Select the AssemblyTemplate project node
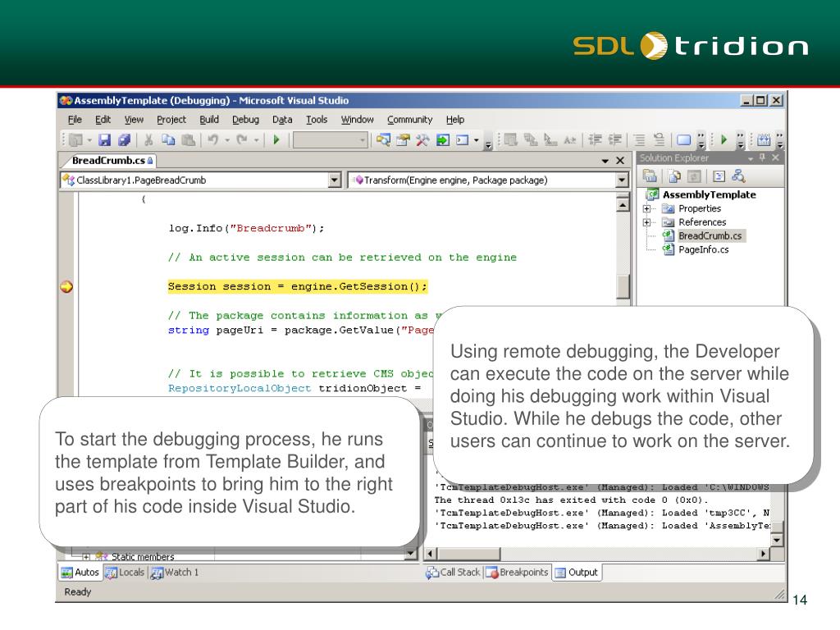 [x=710, y=195]
